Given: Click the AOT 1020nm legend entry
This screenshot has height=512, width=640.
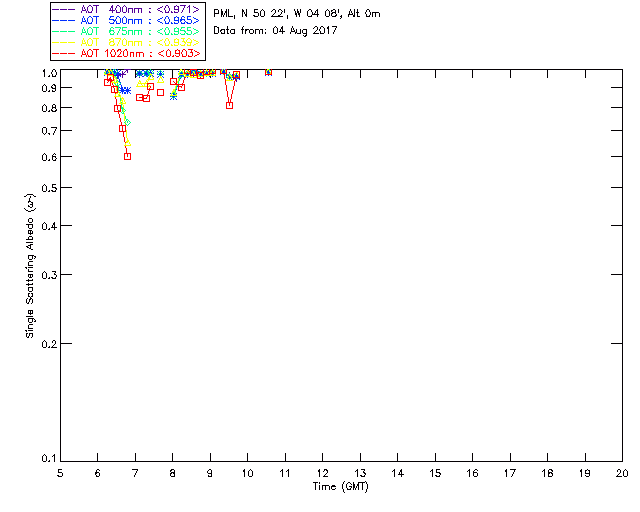Looking at the screenshot, I should click(x=126, y=53).
